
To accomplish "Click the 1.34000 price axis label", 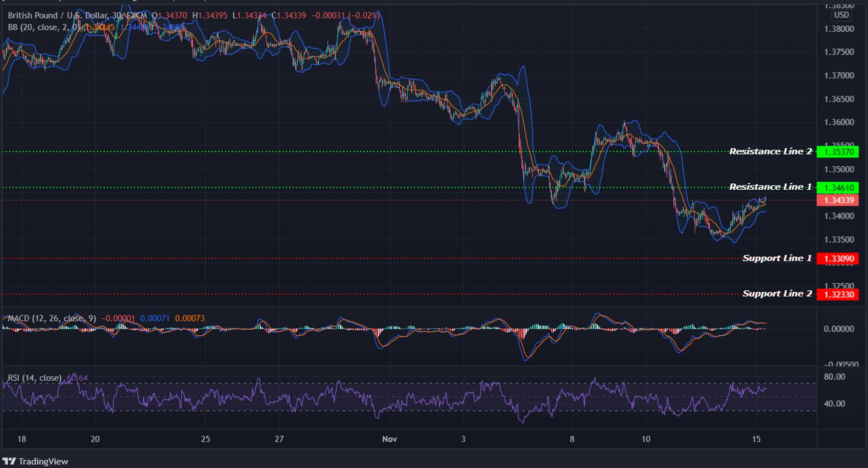I will [x=839, y=216].
